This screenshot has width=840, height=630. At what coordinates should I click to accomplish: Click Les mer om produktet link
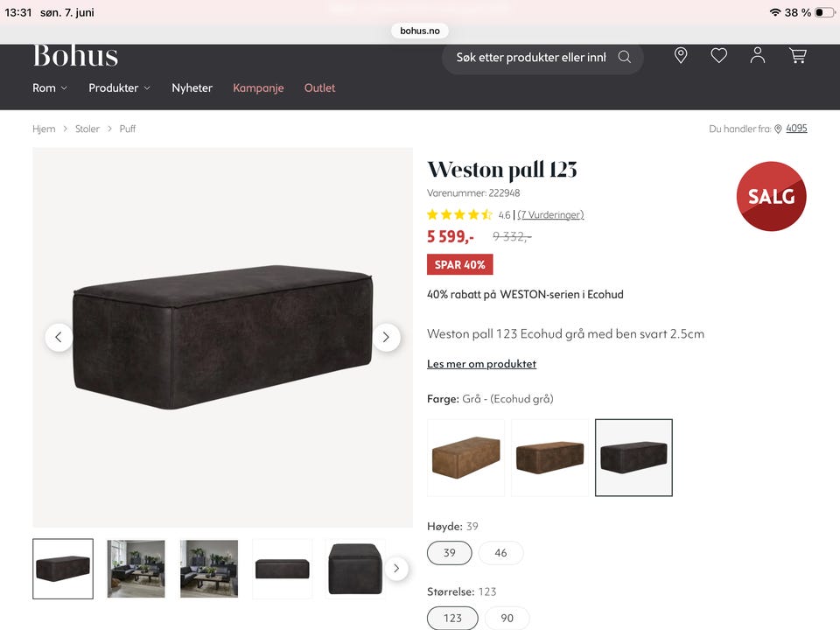pos(481,364)
